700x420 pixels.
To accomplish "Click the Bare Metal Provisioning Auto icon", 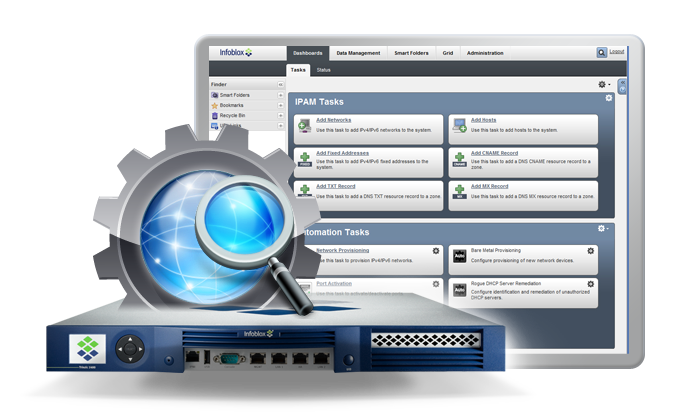I will point(457,256).
